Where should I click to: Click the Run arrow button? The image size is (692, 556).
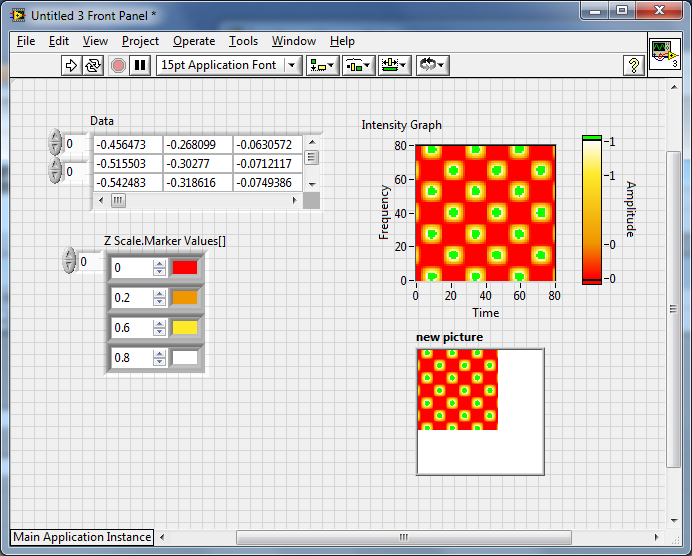71,65
